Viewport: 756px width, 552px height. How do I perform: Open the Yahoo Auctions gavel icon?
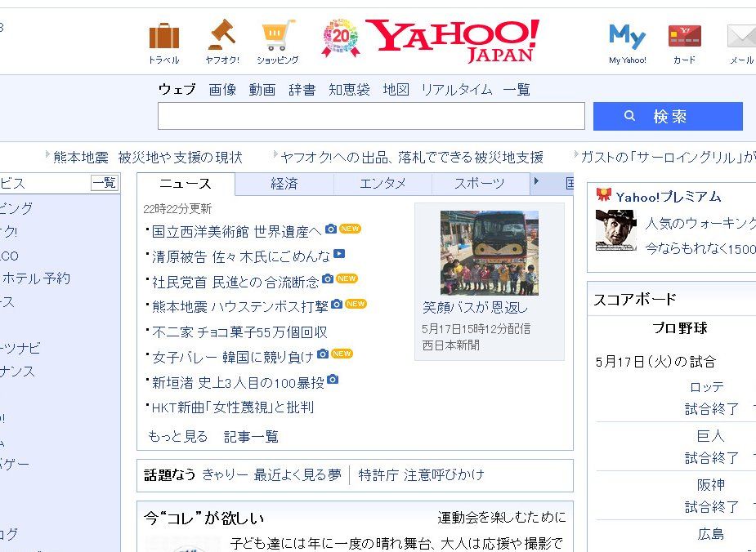pos(221,34)
